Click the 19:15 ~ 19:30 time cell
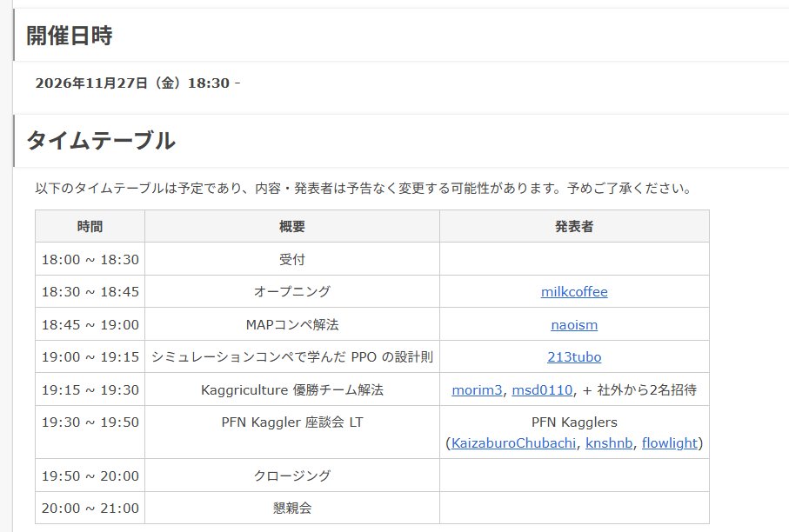This screenshot has width=789, height=532. point(90,389)
